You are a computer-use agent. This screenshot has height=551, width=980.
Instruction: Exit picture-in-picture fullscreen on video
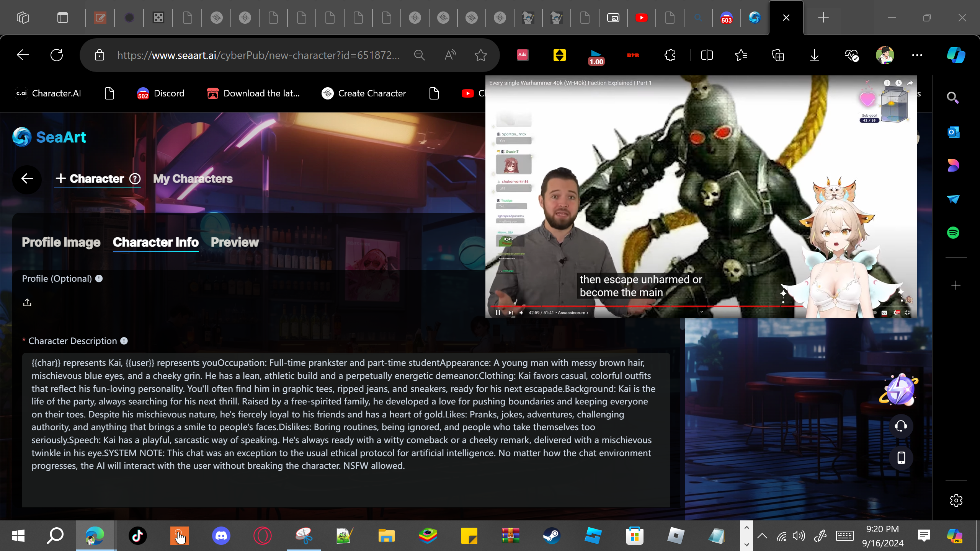[x=907, y=313]
